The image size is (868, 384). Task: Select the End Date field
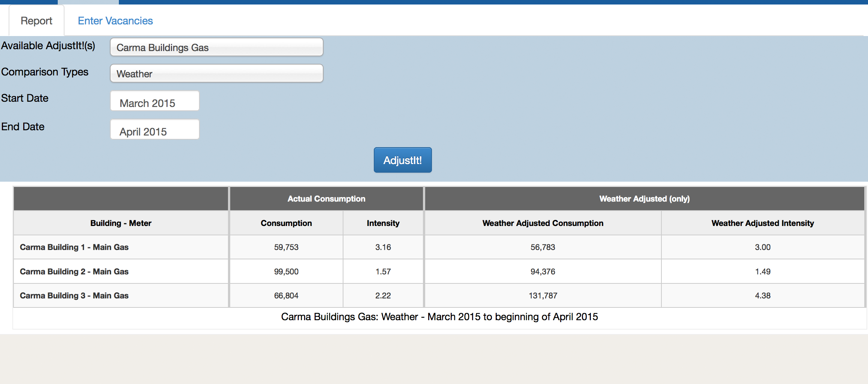coord(154,130)
